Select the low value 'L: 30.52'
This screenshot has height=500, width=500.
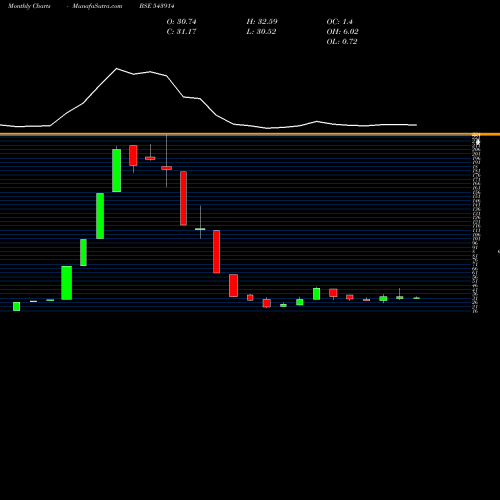coord(261,32)
